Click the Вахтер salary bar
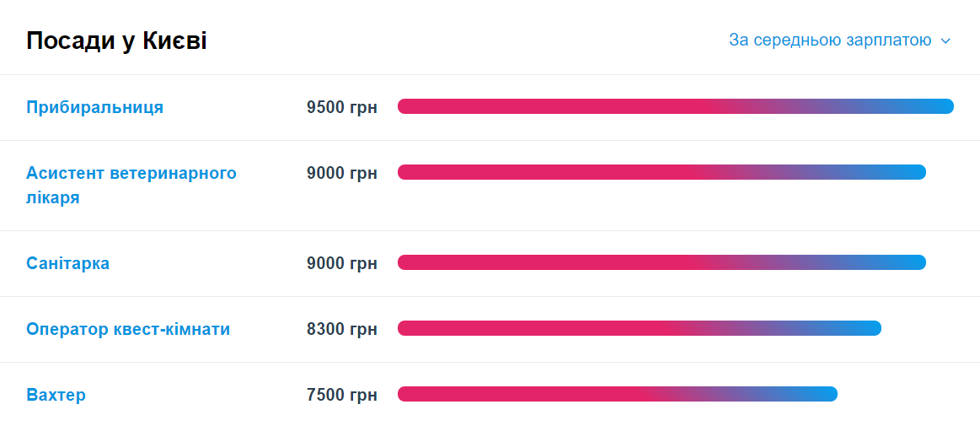The height and width of the screenshot is (426, 980). 618,394
